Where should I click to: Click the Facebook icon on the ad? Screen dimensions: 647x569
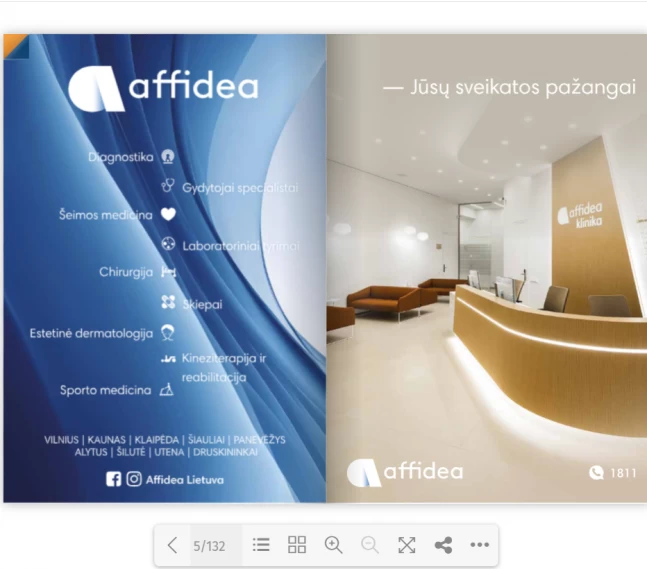pyautogui.click(x=113, y=479)
